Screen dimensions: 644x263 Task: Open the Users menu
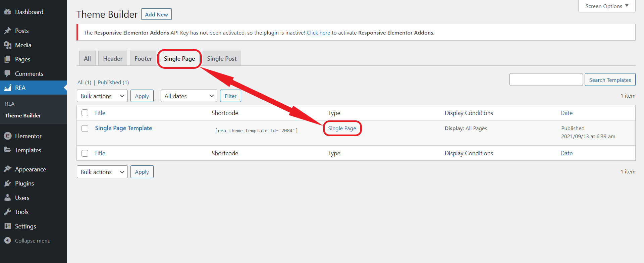click(x=34, y=198)
